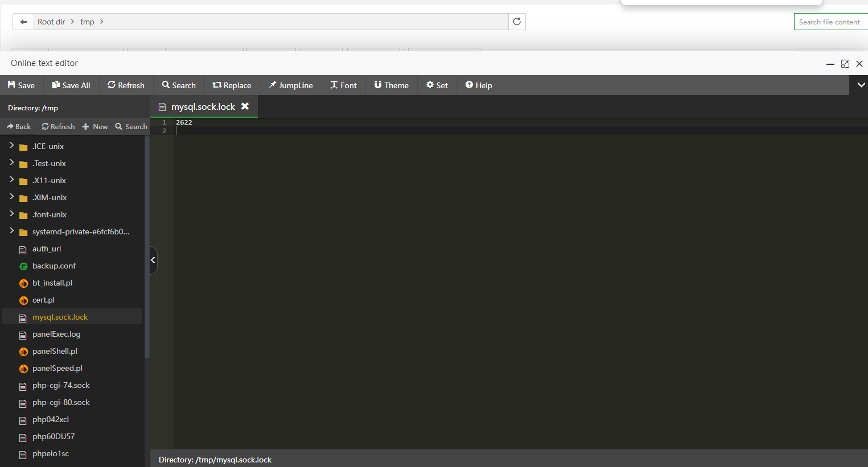Open Theme settings
Screen dimensions: 868x467
coord(392,85)
